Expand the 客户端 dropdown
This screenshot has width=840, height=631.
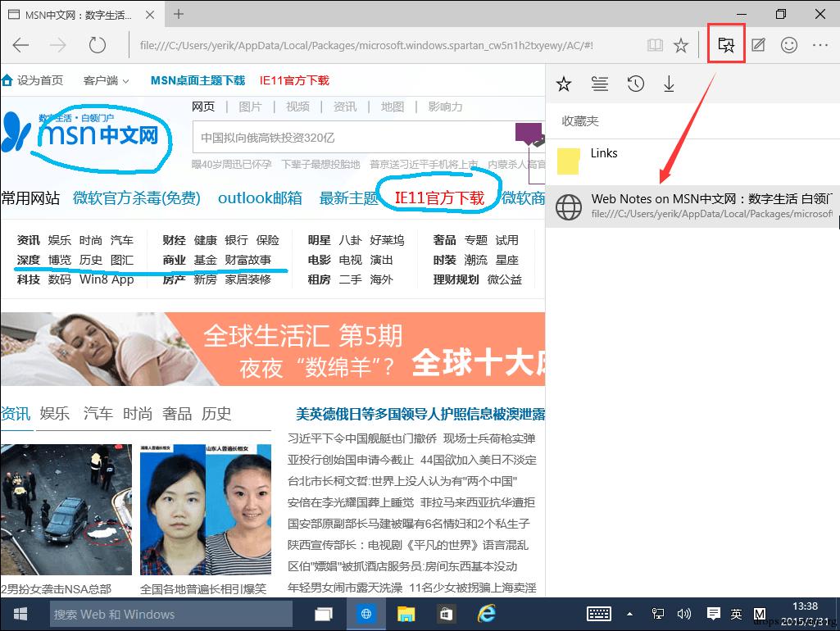pos(106,80)
